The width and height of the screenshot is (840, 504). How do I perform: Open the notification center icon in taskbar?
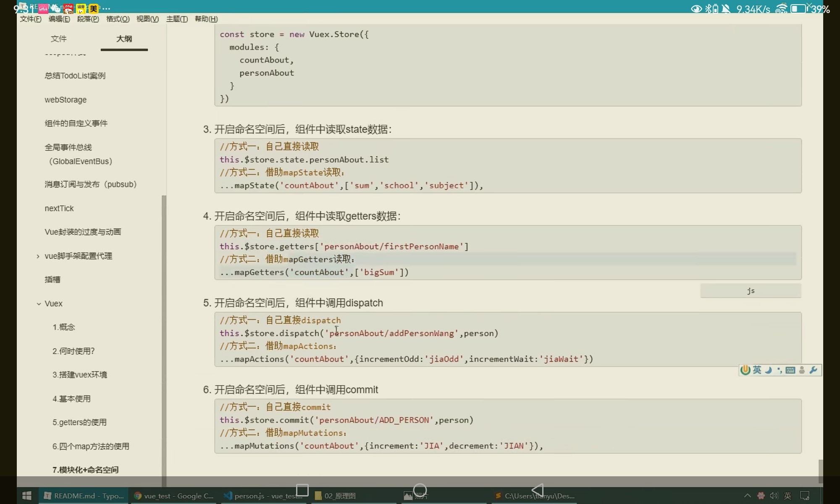click(x=805, y=496)
